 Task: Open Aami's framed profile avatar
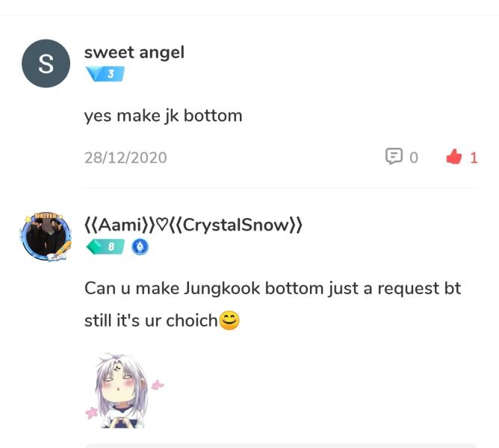[46, 237]
